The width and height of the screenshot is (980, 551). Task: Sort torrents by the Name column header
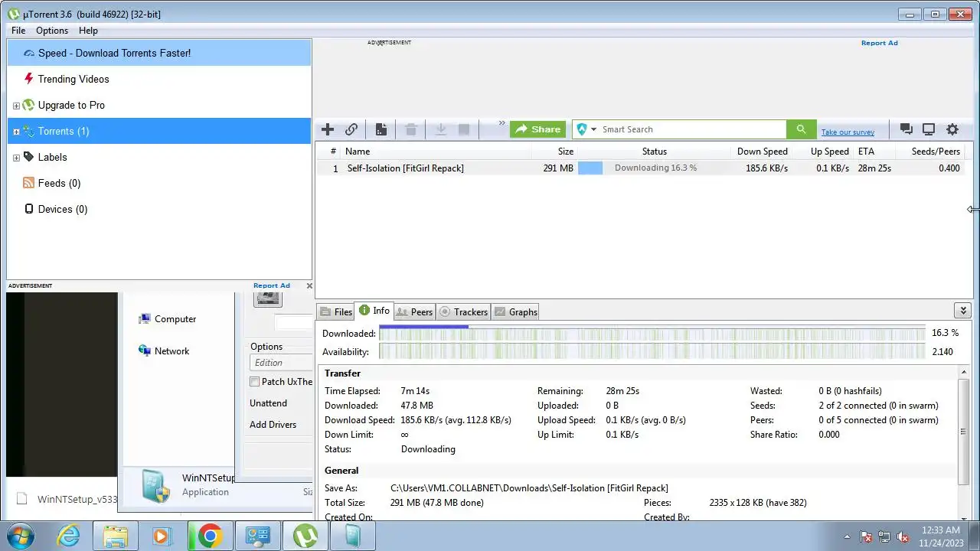pyautogui.click(x=358, y=152)
